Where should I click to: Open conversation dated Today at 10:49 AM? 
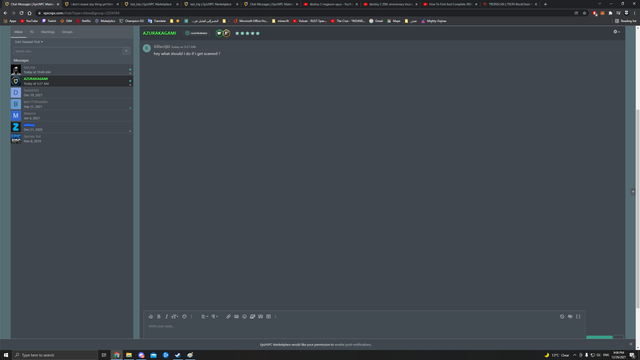tap(72, 70)
